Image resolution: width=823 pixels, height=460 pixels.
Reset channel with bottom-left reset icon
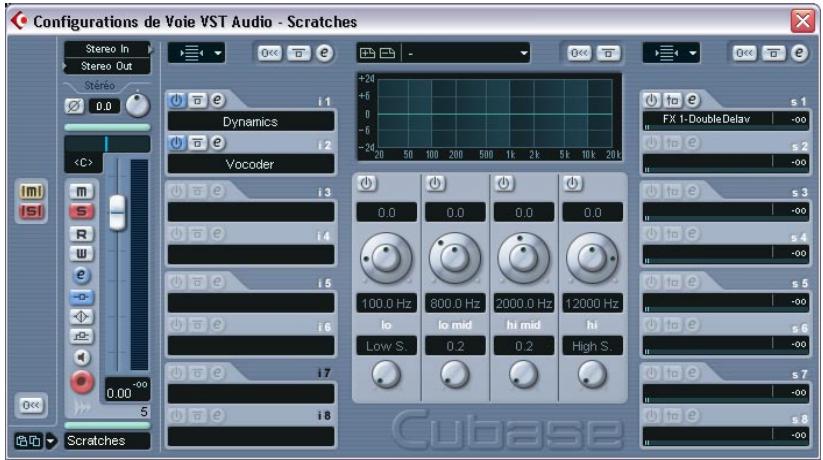[x=30, y=405]
